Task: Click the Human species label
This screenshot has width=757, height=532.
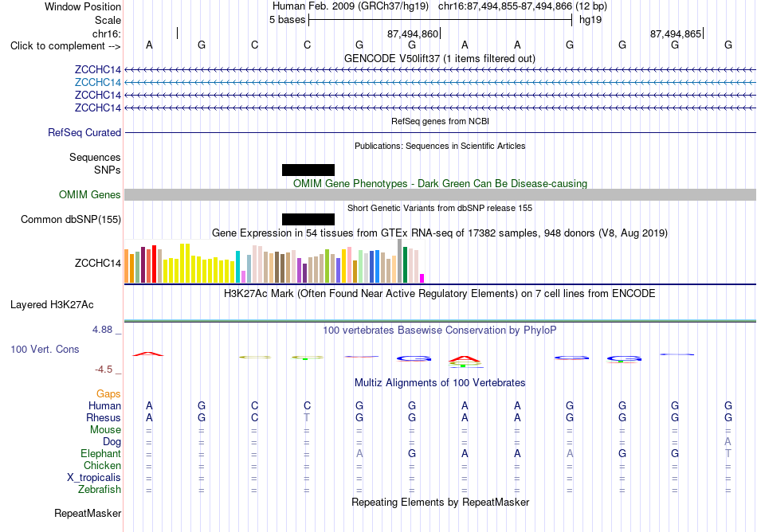Action: point(104,405)
